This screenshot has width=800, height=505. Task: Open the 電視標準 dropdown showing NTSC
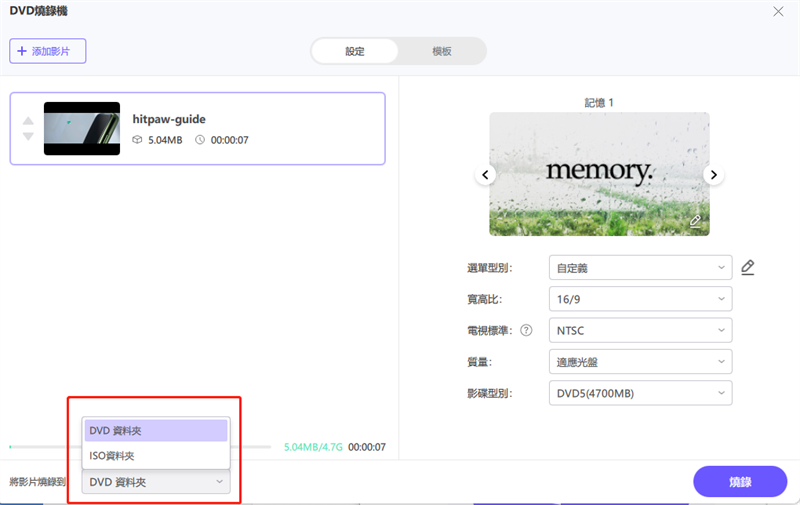[x=640, y=330]
